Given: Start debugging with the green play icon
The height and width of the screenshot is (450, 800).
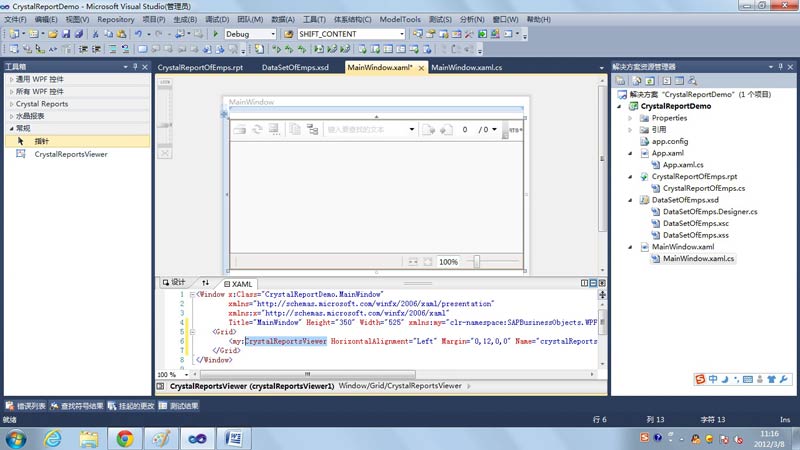Looking at the screenshot, I should pyautogui.click(x=215, y=34).
